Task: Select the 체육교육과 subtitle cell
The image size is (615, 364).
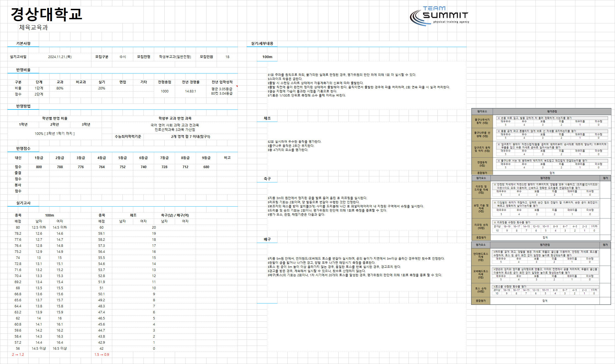Action: (33, 27)
